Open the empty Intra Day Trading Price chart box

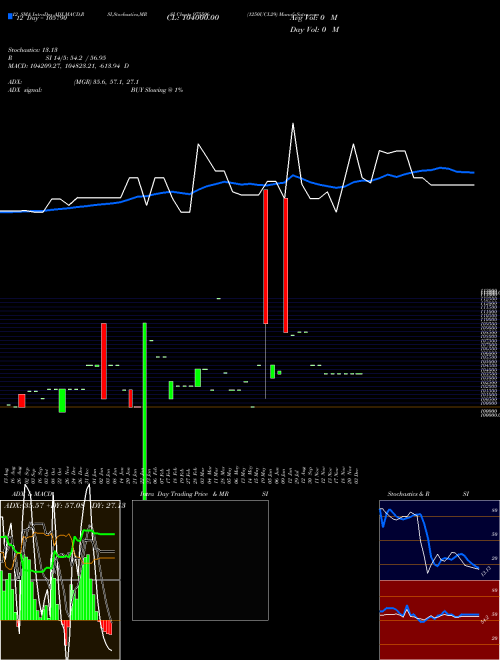pyautogui.click(x=200, y=560)
